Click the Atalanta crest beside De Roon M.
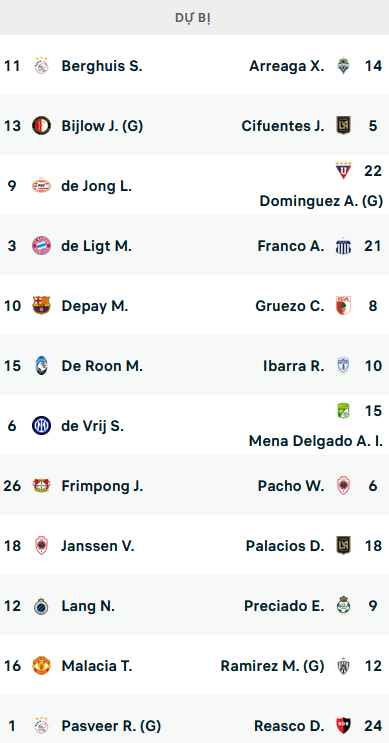 (x=41, y=366)
